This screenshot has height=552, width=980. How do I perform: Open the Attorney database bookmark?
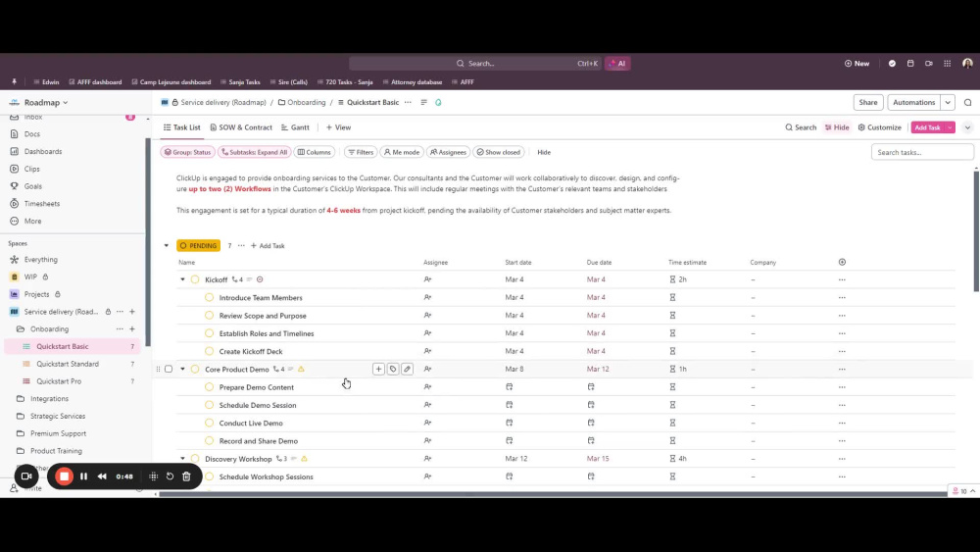[412, 82]
